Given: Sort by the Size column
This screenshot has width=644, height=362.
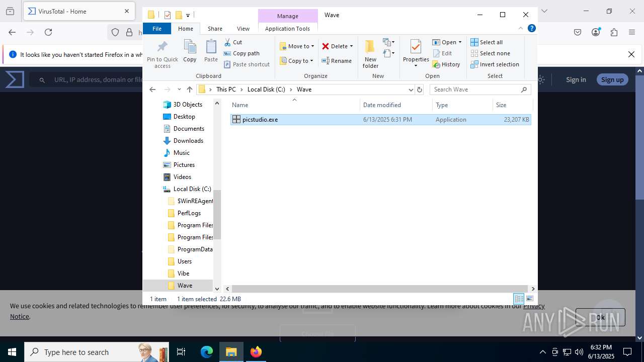Looking at the screenshot, I should [x=512, y=105].
